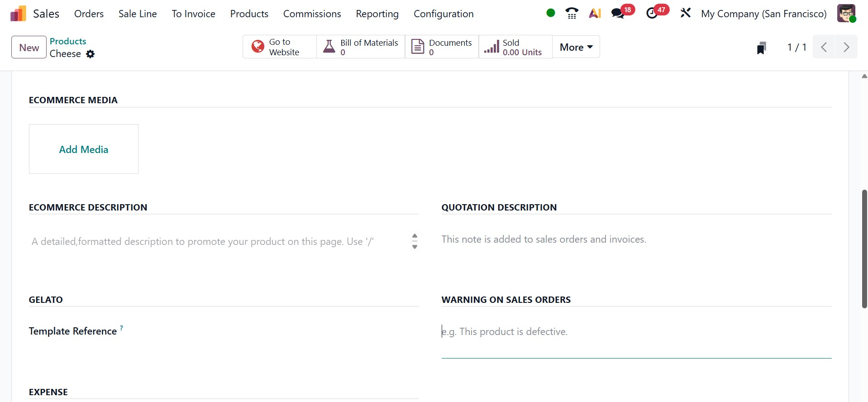The width and height of the screenshot is (868, 402).
Task: Go to next record arrow
Action: pyautogui.click(x=846, y=47)
